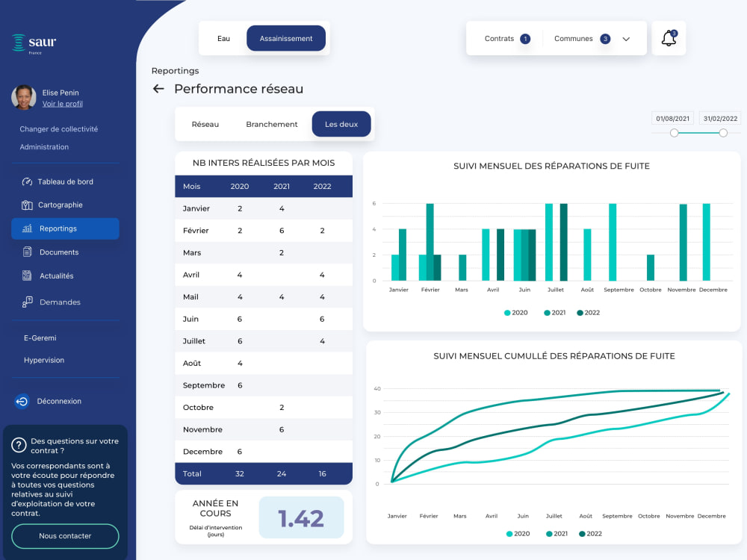Select the Novembre row in the table

[x=264, y=429]
